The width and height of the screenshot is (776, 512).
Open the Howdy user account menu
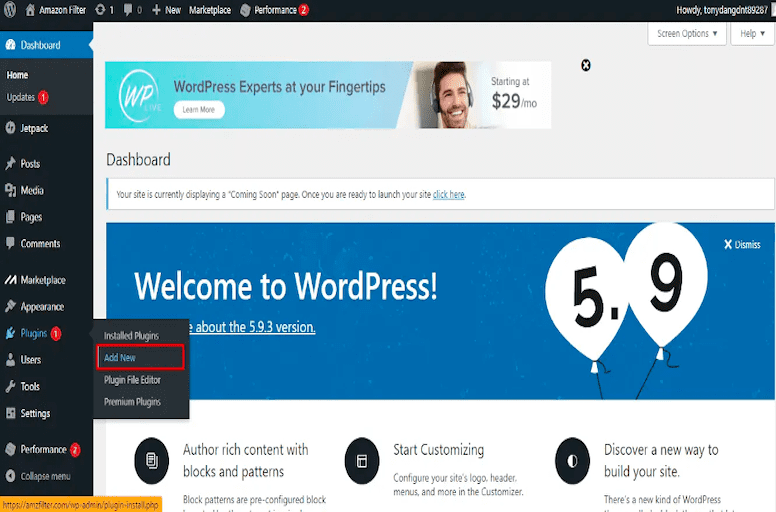[x=722, y=10]
